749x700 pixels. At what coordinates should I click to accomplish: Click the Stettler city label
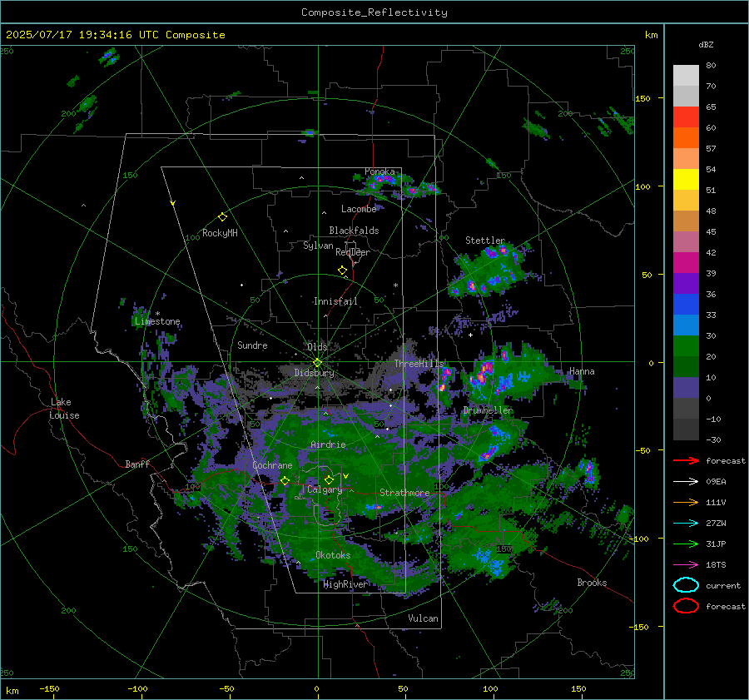(x=485, y=241)
